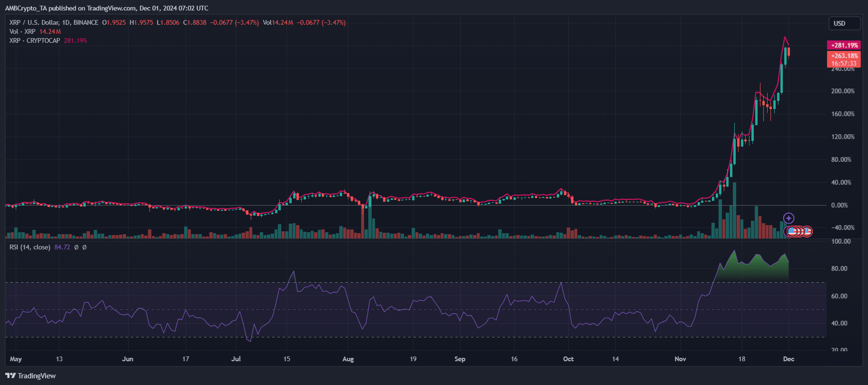
Task: Click the May date on time axis
Action: pos(16,359)
